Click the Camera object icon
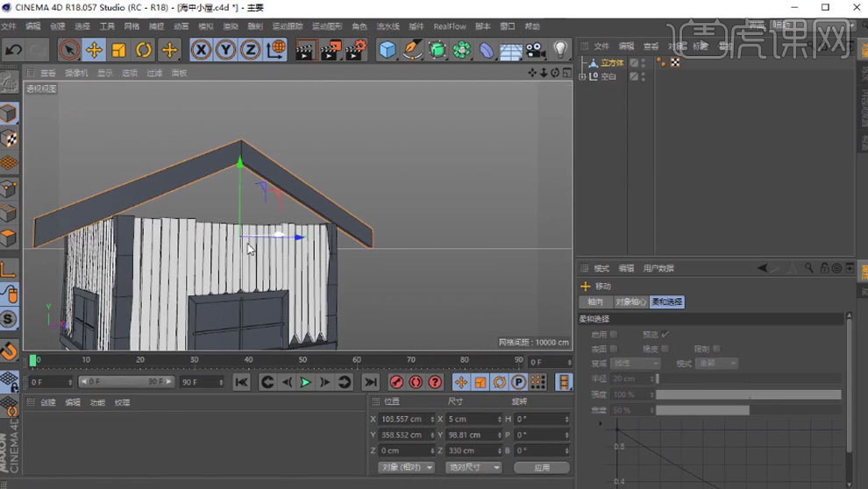The width and height of the screenshot is (868, 489). tap(535, 50)
